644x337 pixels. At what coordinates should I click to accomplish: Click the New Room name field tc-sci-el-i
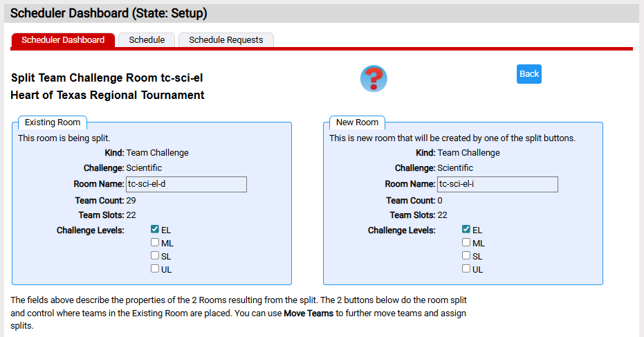pos(497,184)
